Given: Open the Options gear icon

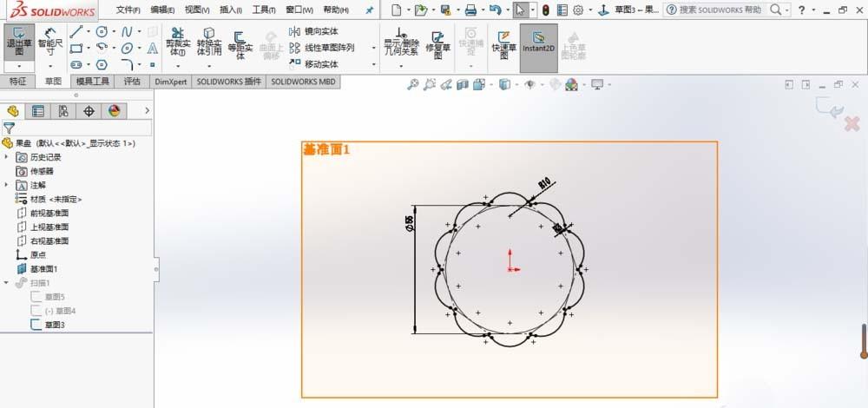Looking at the screenshot, I should click(x=578, y=10).
